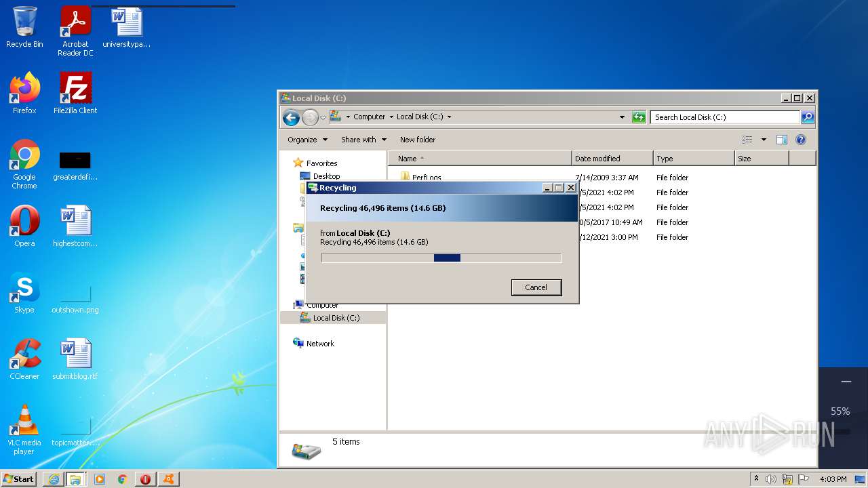The height and width of the screenshot is (488, 868).
Task: Sort by the Size column header
Action: point(762,159)
